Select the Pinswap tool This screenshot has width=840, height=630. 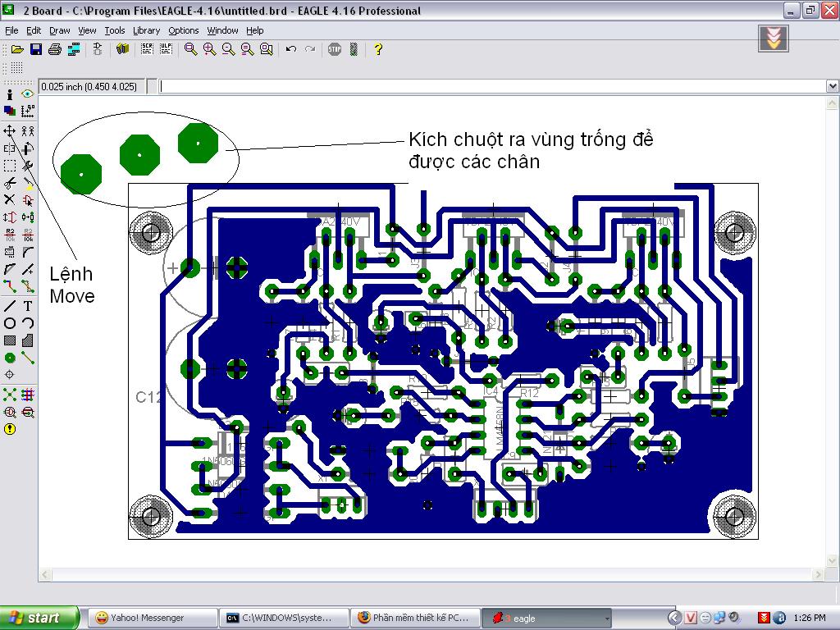[x=10, y=217]
